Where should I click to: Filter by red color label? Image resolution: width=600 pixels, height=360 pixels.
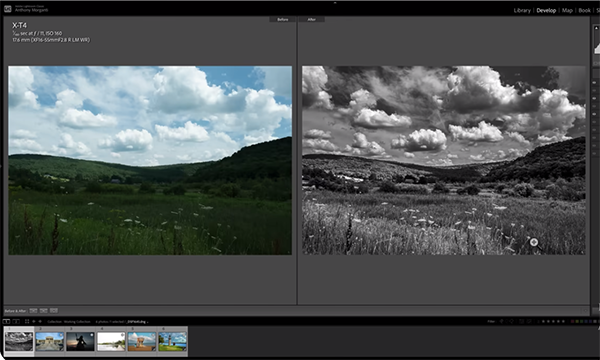click(x=572, y=321)
